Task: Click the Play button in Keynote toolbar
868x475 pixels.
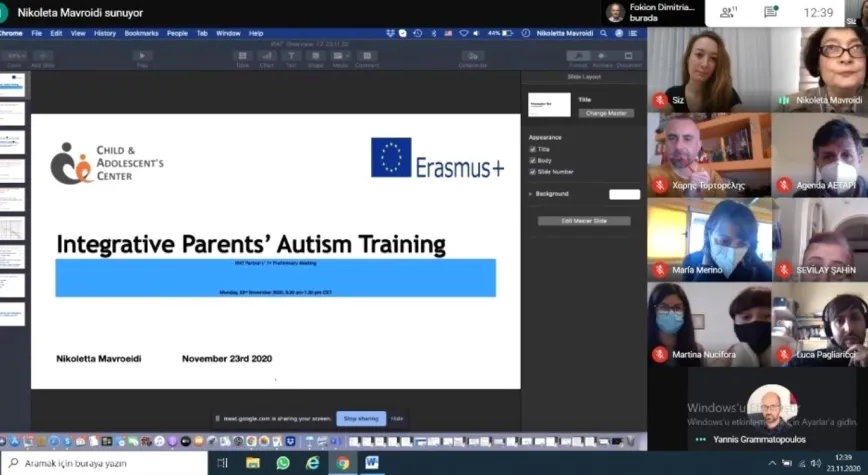Action: click(142, 56)
